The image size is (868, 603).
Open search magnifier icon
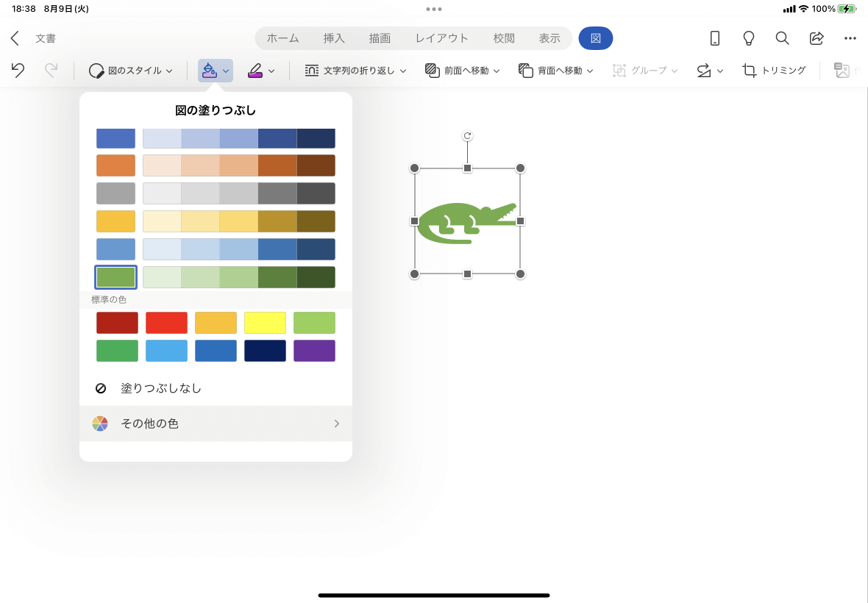(x=783, y=38)
